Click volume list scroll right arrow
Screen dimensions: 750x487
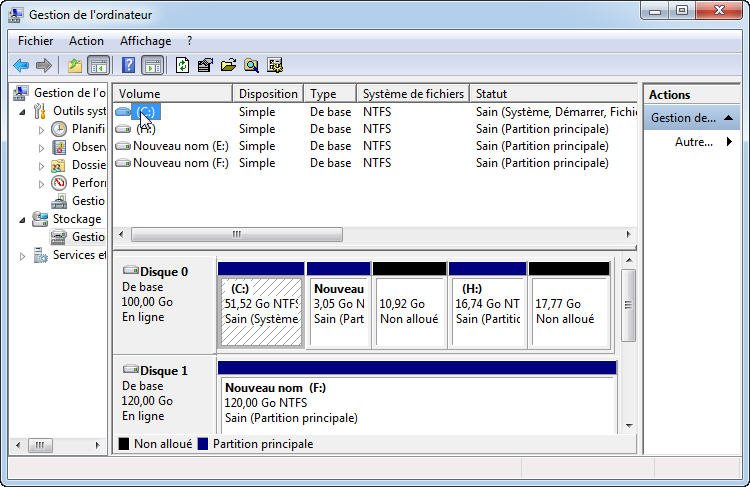629,234
